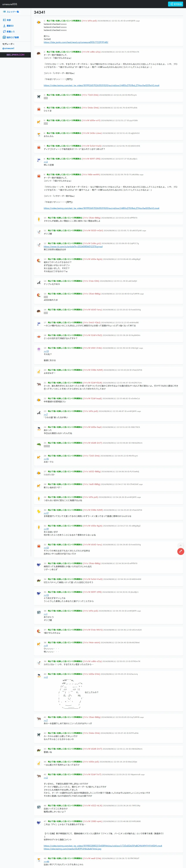Screen dimensions: 186x868
Task: Follow the >>7 anchor in post 41
Action: tap(46, 720)
